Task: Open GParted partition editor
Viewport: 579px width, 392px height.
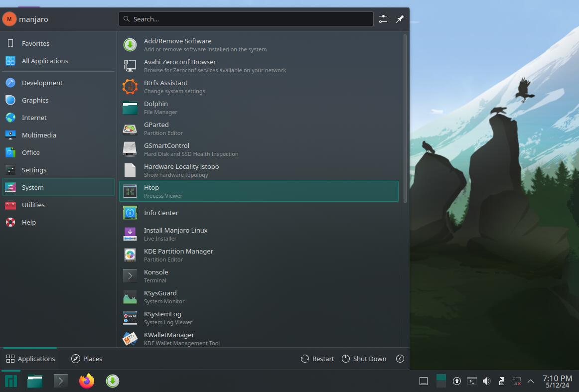Action: click(x=259, y=129)
